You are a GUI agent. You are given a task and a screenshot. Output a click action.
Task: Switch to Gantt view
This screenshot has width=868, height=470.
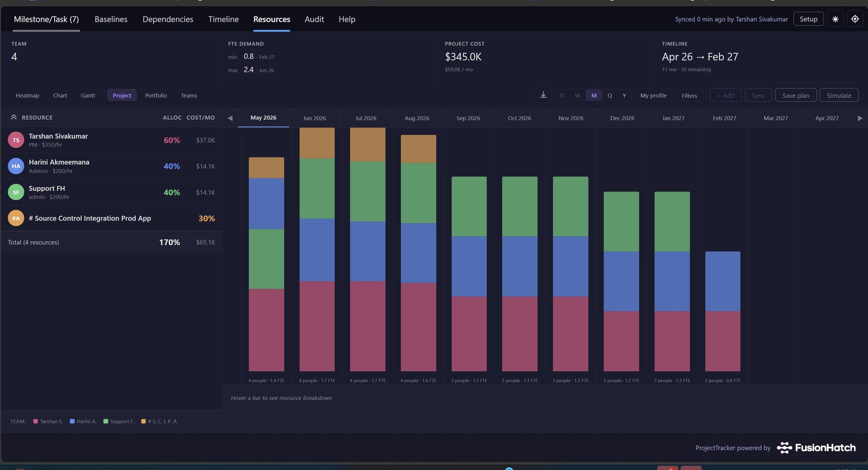click(88, 95)
